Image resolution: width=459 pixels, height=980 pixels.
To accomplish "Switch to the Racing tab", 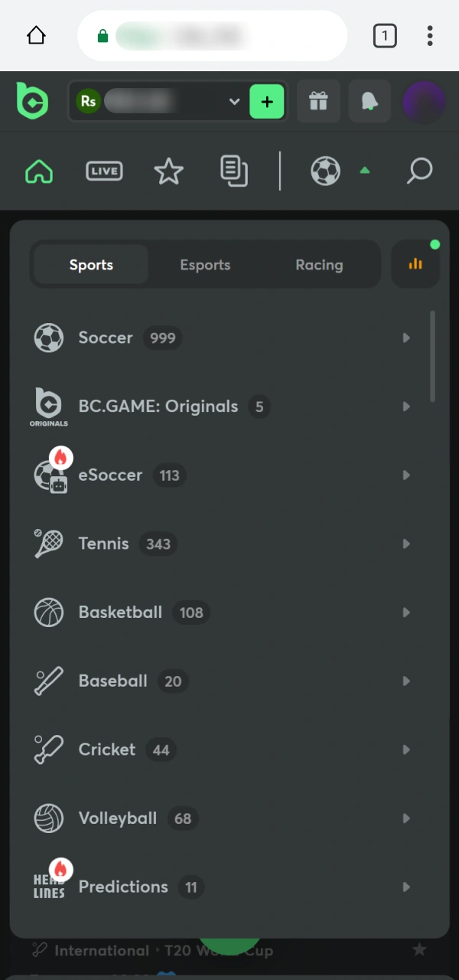I will coord(319,264).
